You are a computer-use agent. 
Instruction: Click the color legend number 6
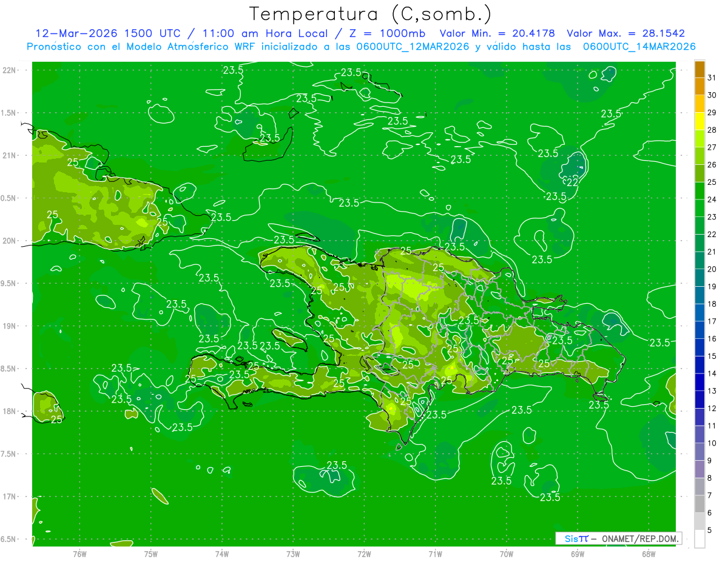710,513
